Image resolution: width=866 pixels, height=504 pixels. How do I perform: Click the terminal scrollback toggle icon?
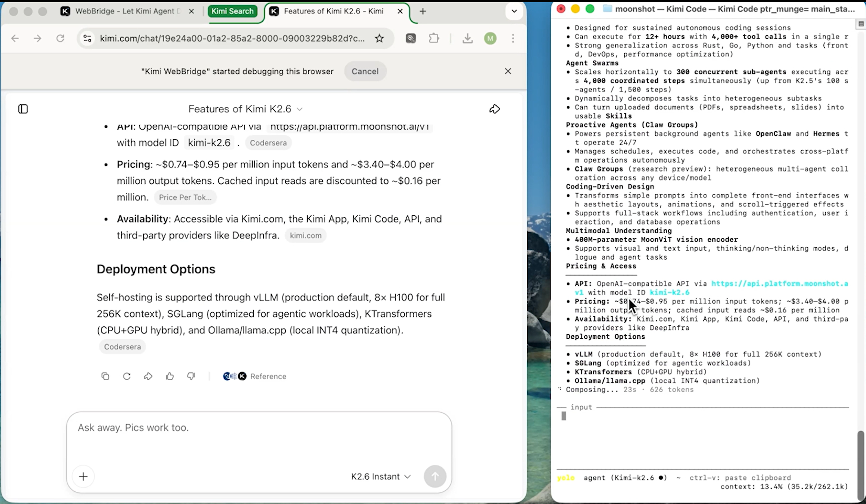pyautogui.click(x=861, y=24)
